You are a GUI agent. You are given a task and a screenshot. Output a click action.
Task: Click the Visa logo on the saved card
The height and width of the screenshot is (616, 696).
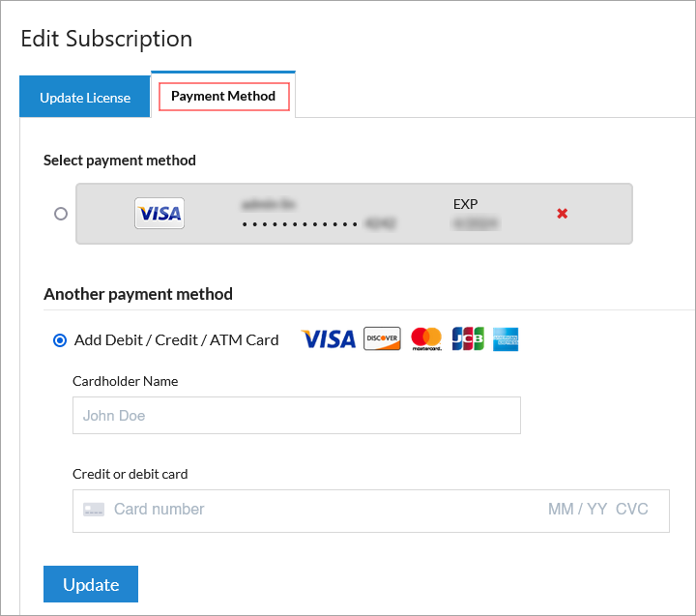159,214
